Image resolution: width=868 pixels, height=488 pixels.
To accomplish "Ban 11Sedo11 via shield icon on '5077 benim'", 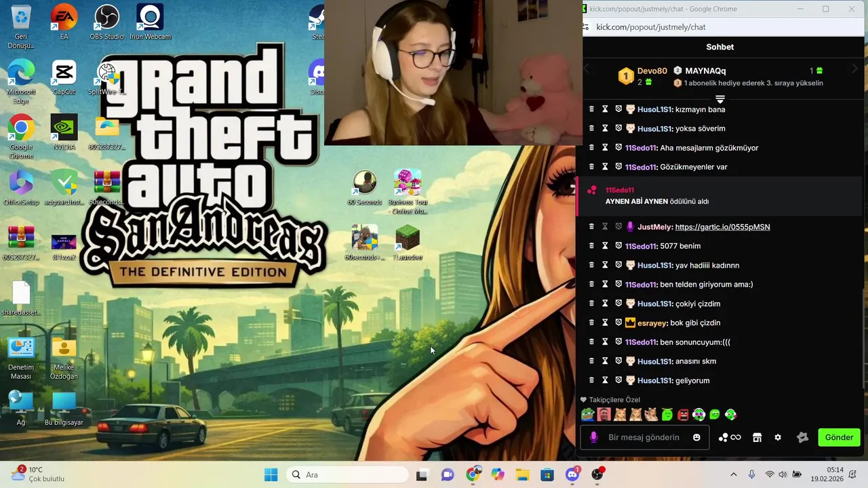I will coord(618,246).
